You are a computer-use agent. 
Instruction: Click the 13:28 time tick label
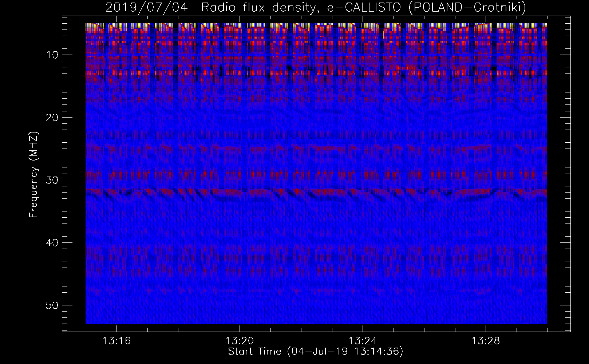tap(486, 341)
